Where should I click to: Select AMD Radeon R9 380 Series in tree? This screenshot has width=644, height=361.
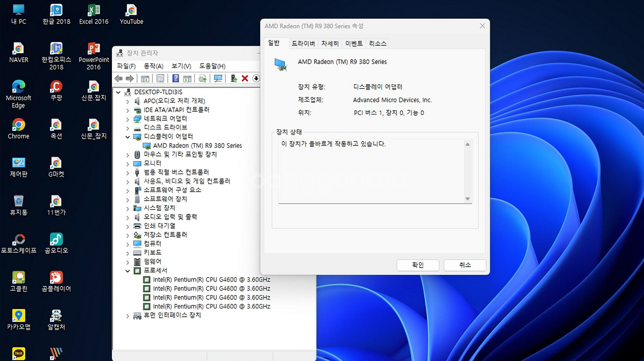point(197,145)
